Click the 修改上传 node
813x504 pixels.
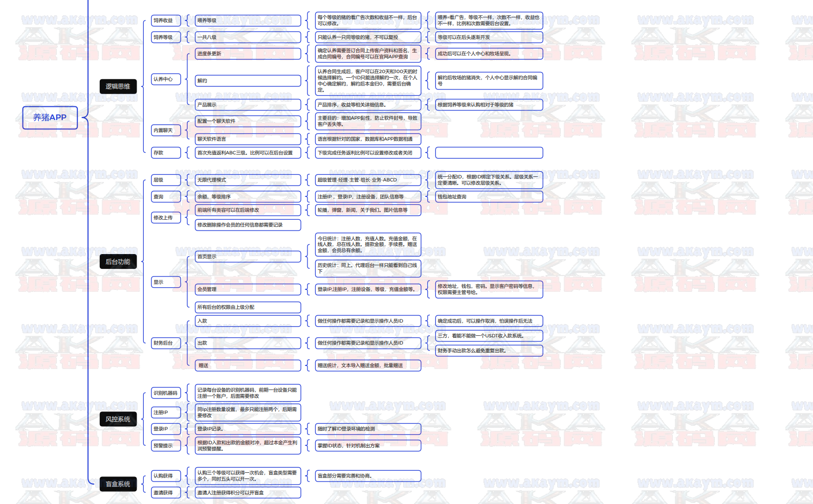[166, 218]
